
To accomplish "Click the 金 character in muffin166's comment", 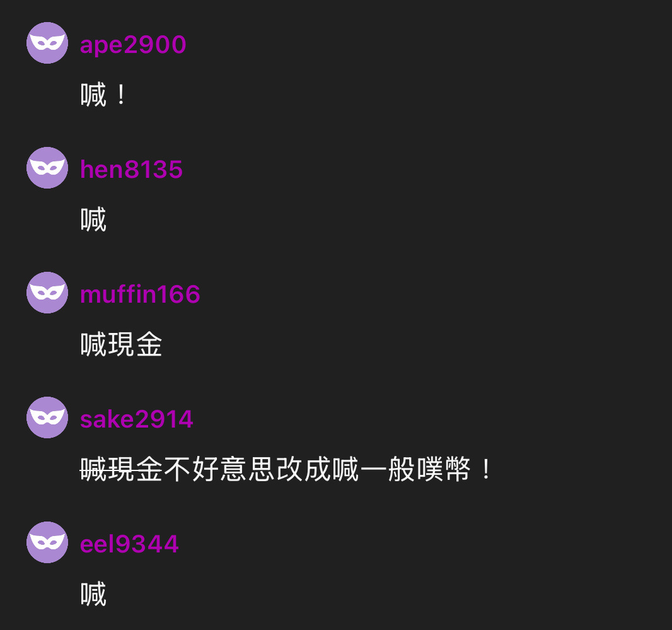I will click(149, 344).
